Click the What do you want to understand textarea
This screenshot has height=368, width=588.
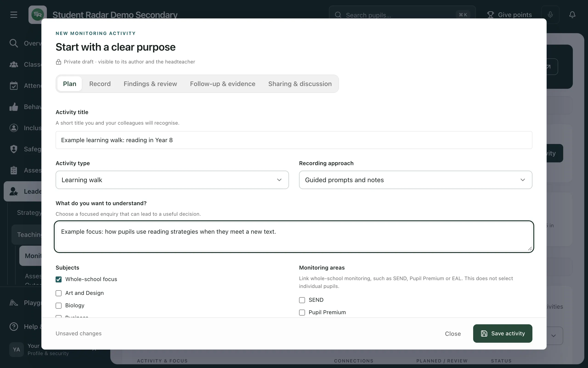point(294,237)
